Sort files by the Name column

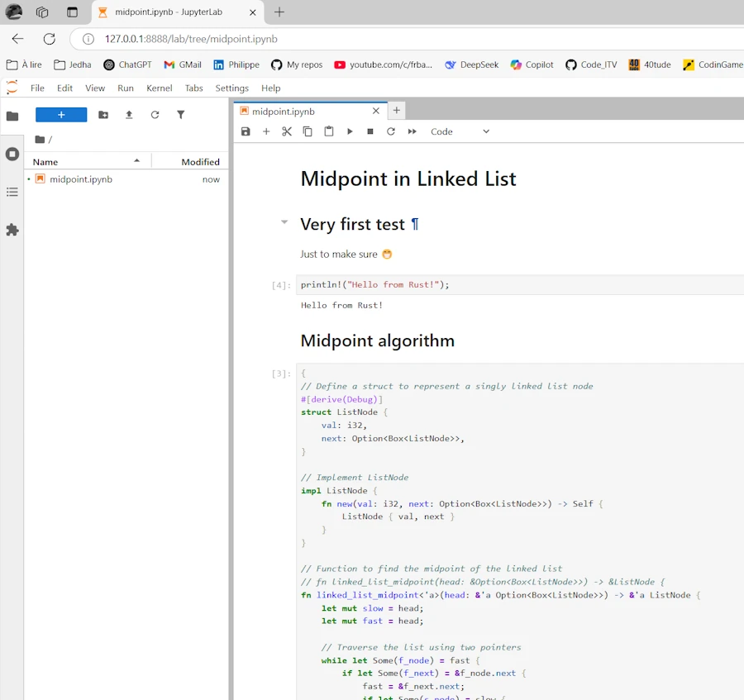pyautogui.click(x=87, y=162)
